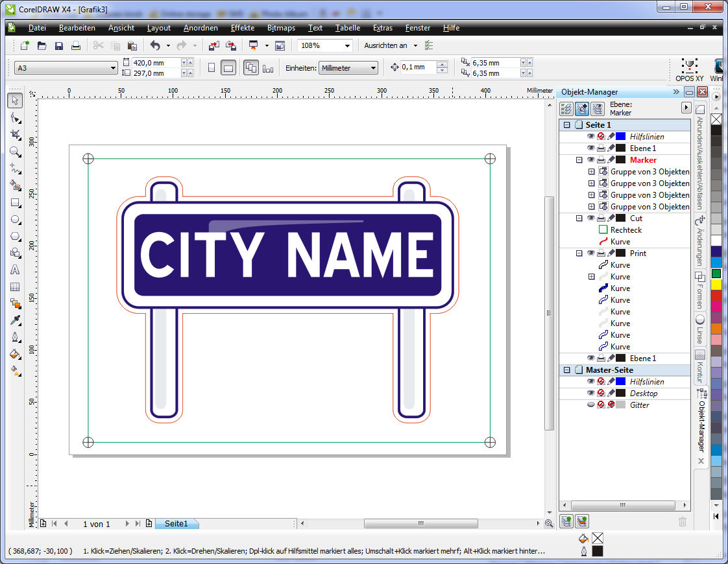Open the A3 paper size dropdown
Viewport: 728px width, 564px height.
(x=113, y=68)
